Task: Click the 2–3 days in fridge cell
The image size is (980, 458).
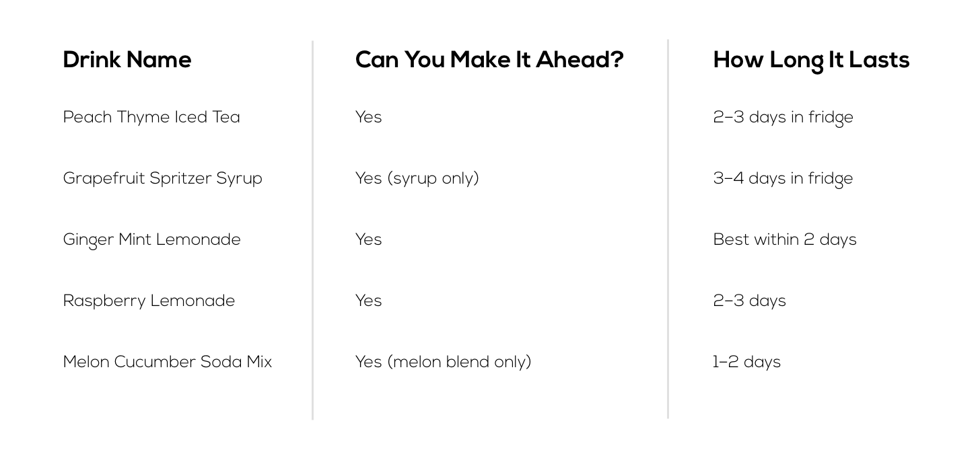Action: pos(783,118)
